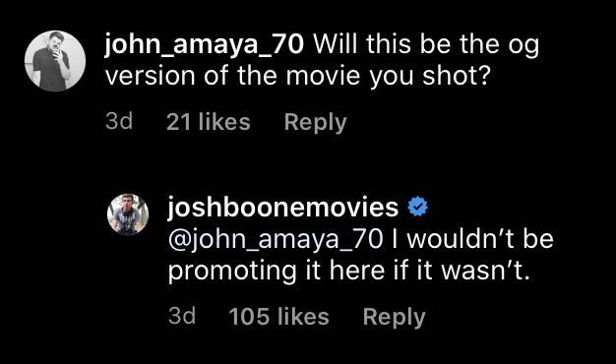
Task: Click the word 'shot?' ending the comment
Action: [x=457, y=76]
